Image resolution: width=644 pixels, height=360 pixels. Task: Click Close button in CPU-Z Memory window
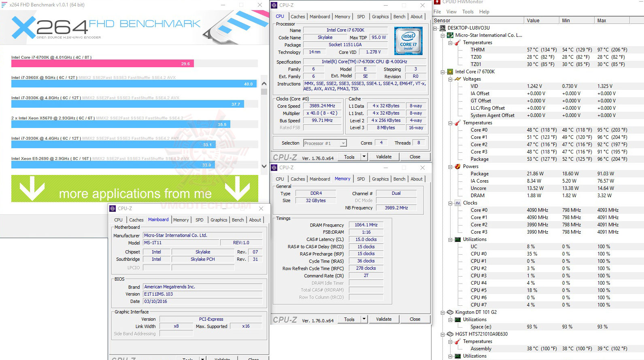[415, 319]
